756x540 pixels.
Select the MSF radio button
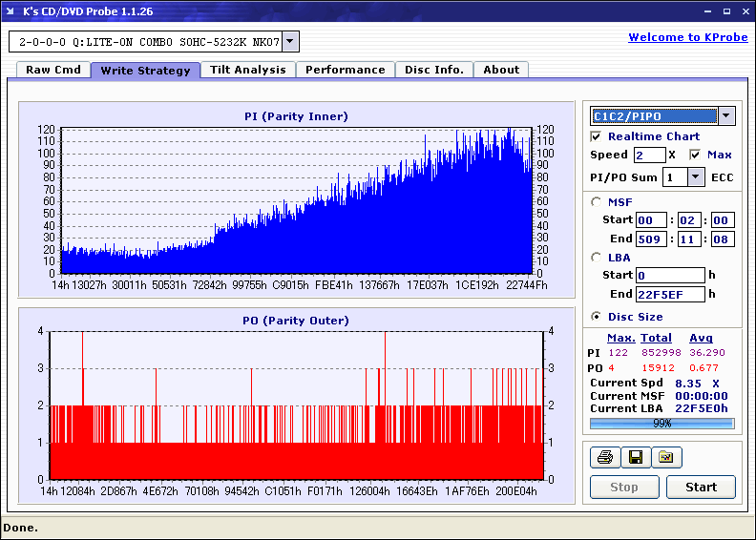pos(597,201)
